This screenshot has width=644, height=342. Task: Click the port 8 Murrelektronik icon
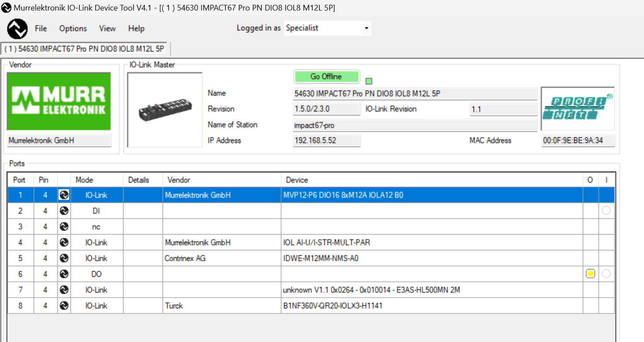point(64,306)
